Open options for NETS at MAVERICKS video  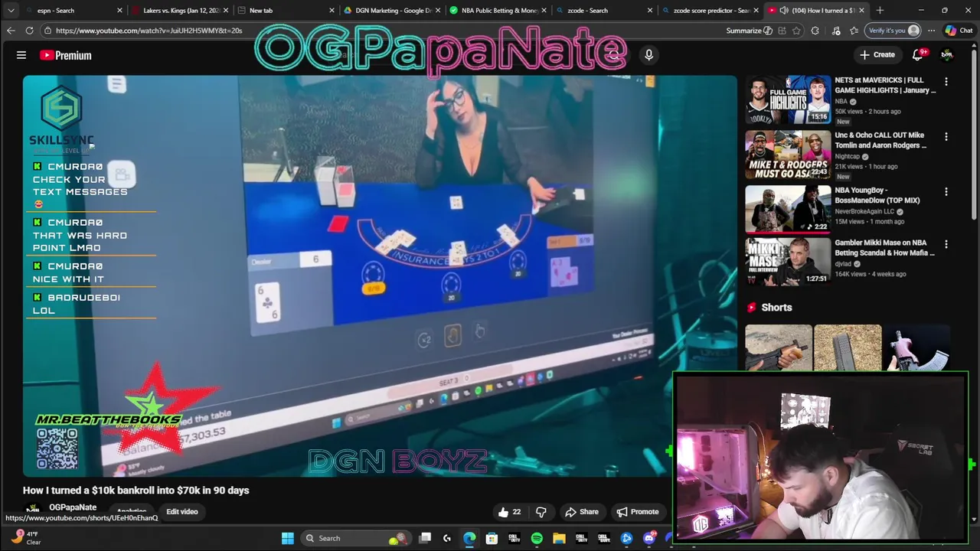tap(946, 81)
